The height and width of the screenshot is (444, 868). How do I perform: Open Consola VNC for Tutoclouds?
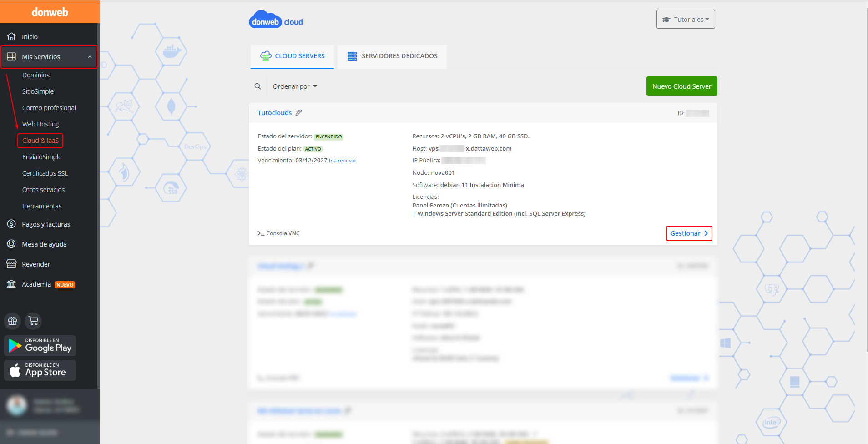pos(278,233)
